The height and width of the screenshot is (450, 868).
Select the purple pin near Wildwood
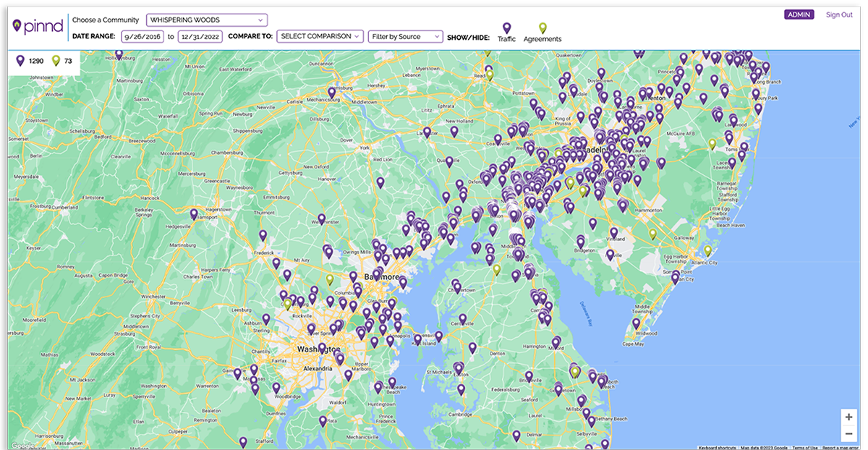(x=637, y=323)
